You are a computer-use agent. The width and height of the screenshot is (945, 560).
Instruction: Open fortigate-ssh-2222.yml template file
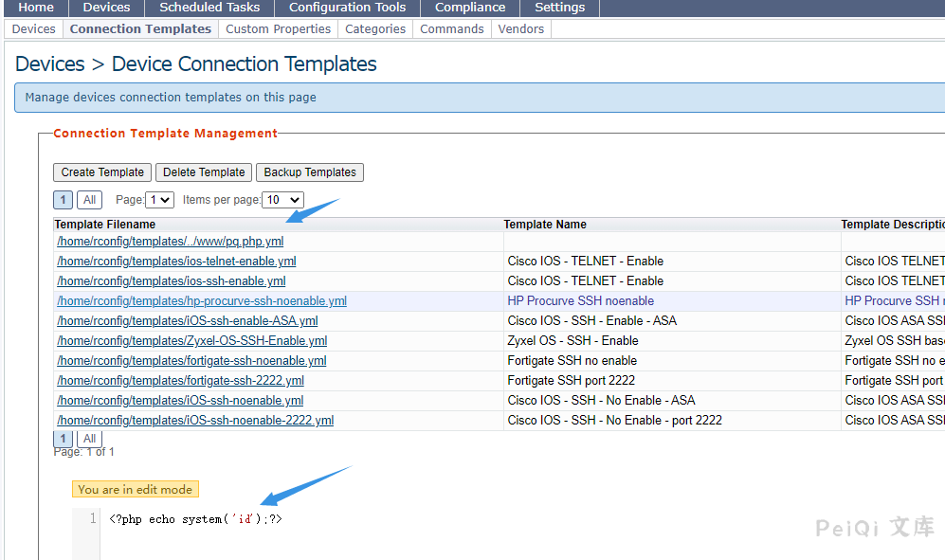tap(180, 381)
